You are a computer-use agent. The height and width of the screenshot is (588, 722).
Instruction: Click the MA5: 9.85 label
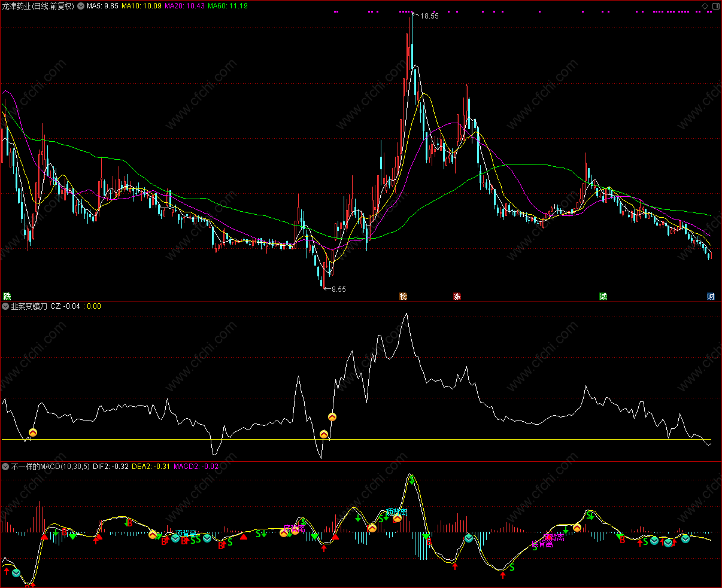102,6
